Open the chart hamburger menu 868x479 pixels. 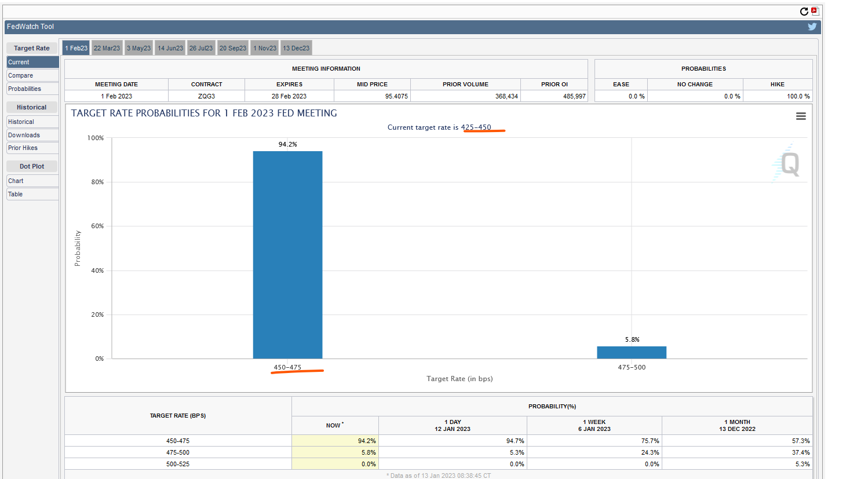click(x=801, y=116)
